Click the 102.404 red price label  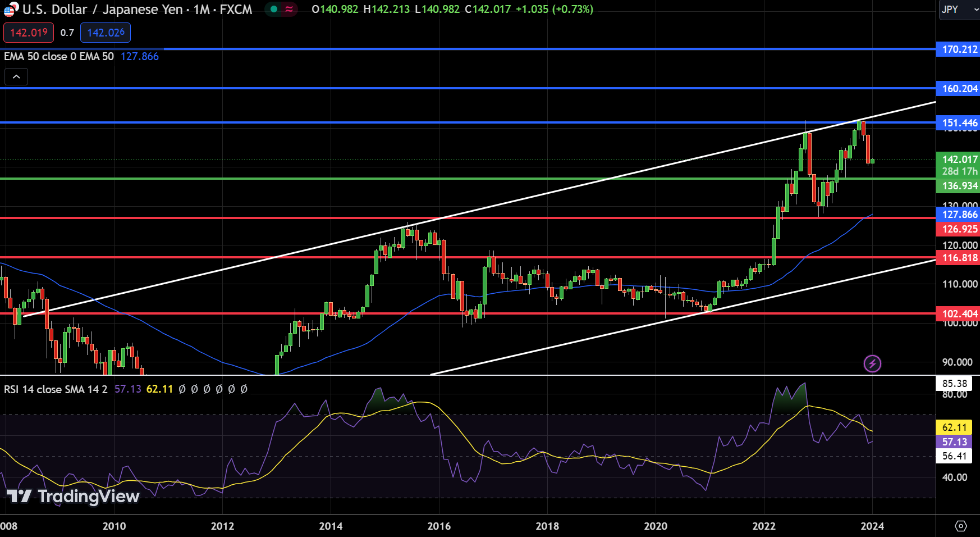(958, 314)
